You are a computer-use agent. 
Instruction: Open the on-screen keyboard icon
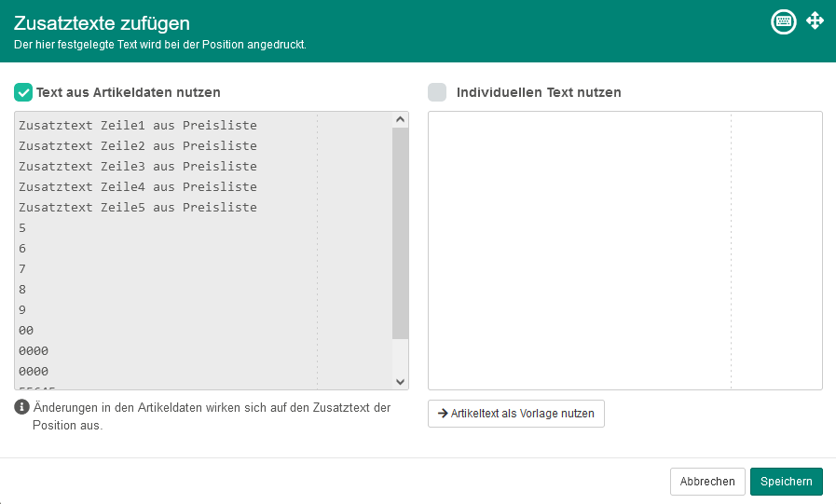tap(784, 21)
